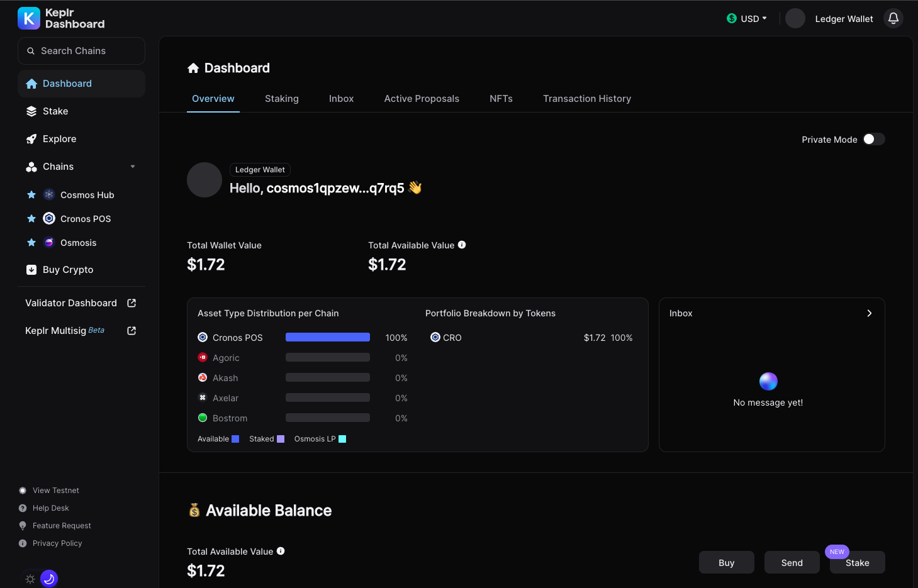Open the USD currency dropdown
918x588 pixels.
[x=747, y=19]
